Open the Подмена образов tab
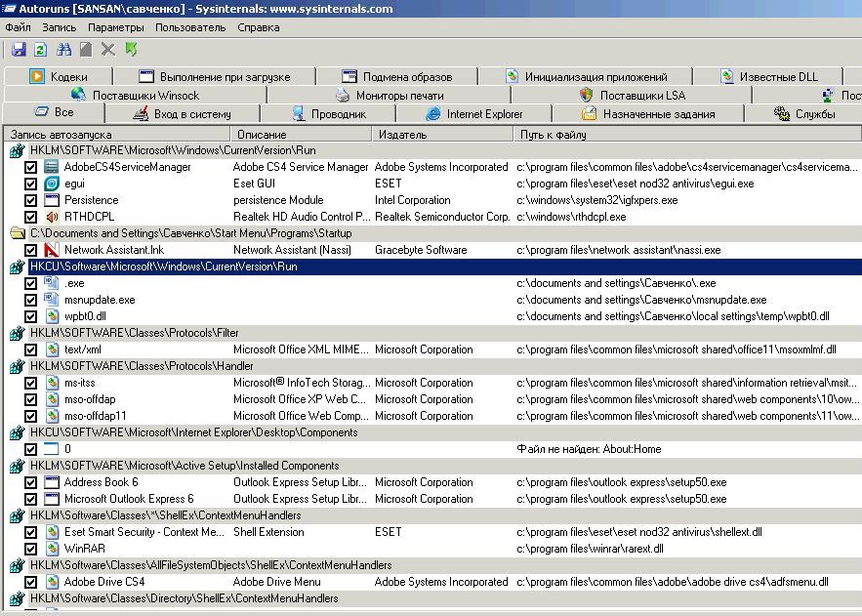The width and height of the screenshot is (862, 616). [x=397, y=76]
